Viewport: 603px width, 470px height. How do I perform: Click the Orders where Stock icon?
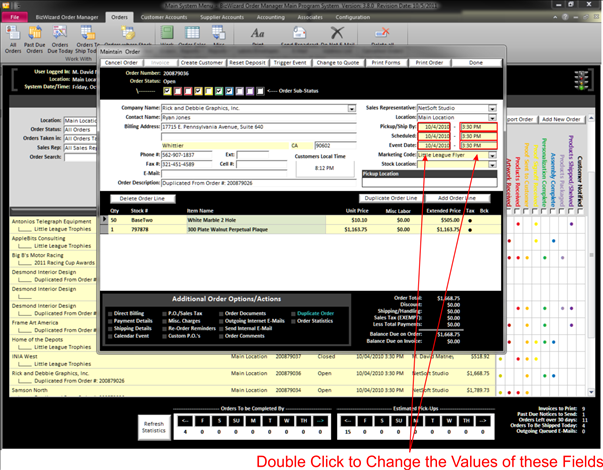(128, 33)
